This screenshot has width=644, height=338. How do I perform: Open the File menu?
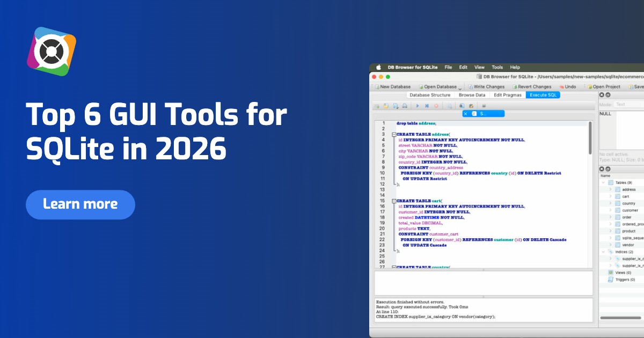tap(448, 68)
